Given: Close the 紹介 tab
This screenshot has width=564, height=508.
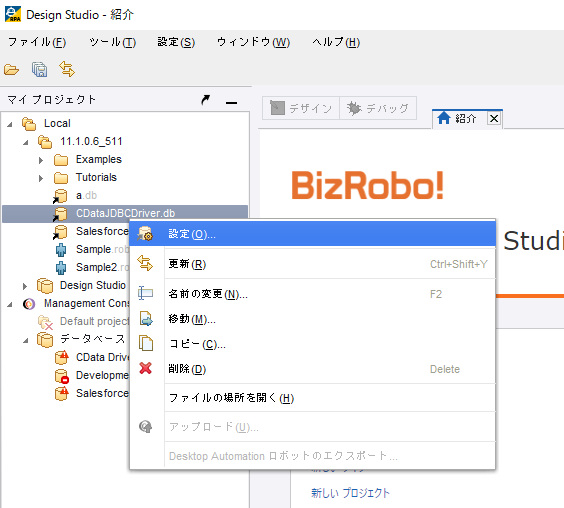Looking at the screenshot, I should coord(494,118).
